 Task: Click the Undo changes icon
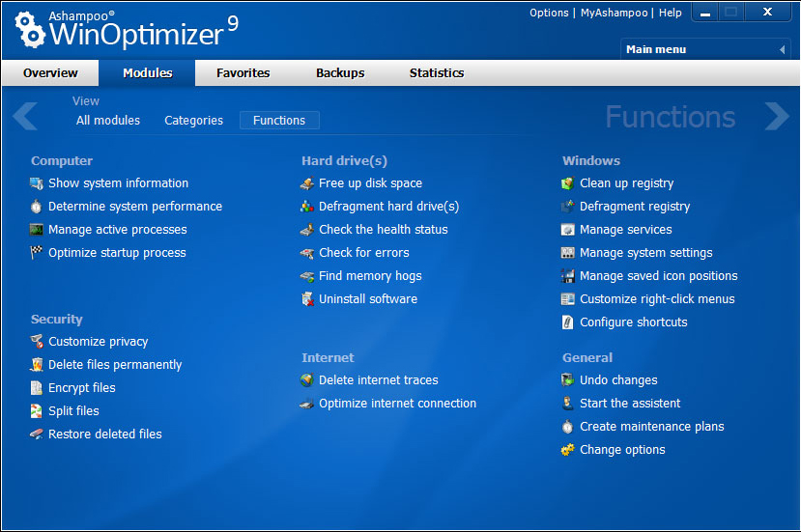[568, 380]
